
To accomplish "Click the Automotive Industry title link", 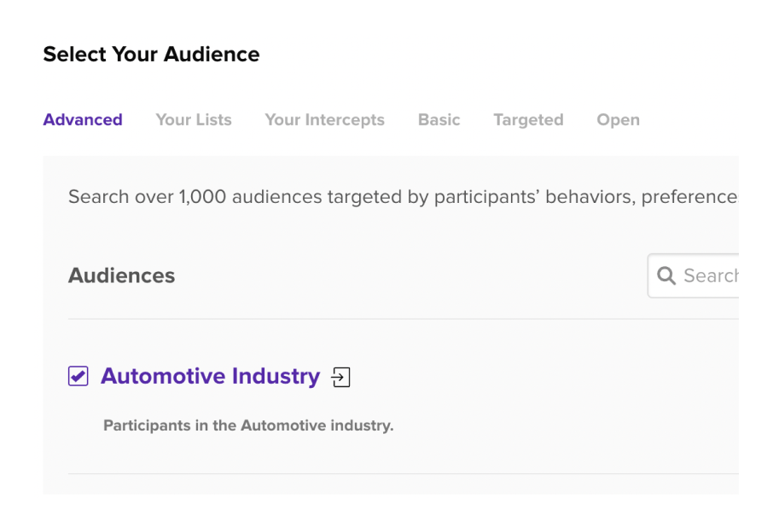I will click(x=210, y=376).
